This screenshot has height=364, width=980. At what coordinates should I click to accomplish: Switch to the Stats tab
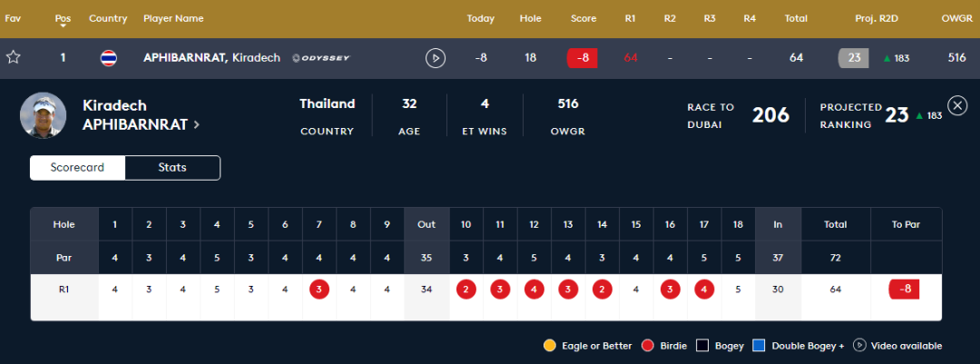(172, 168)
